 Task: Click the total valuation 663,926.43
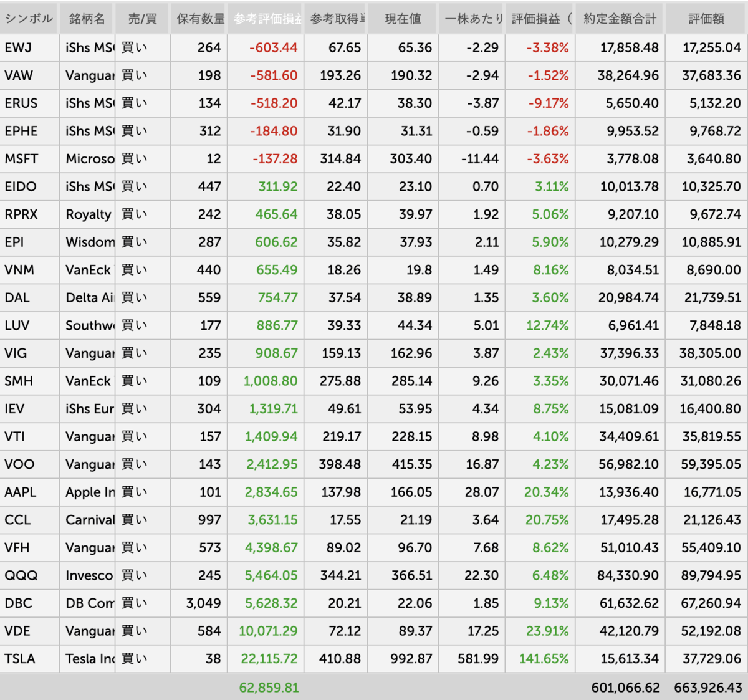708,688
